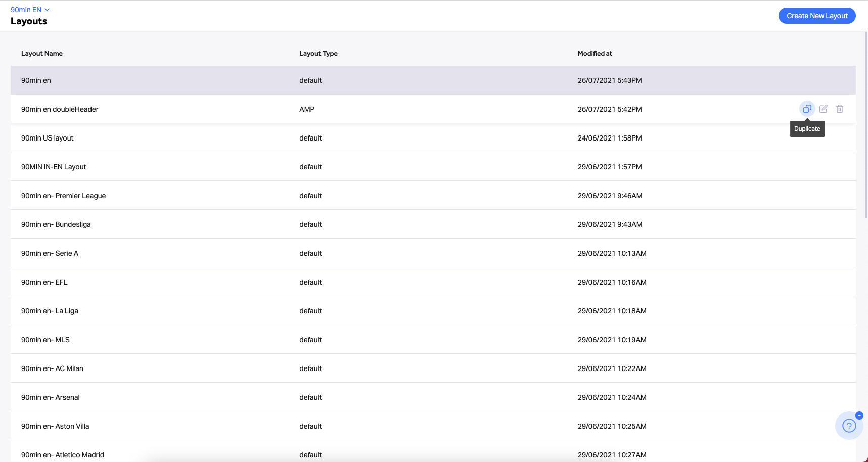
Task: Click modified date 29/06/2021 9:46AM
Action: pos(610,196)
